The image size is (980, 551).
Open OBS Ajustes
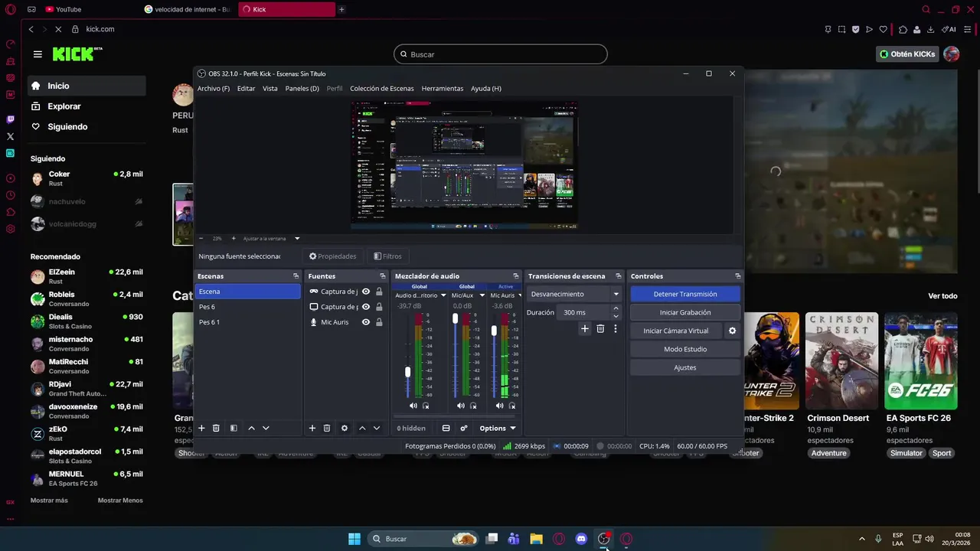click(685, 367)
